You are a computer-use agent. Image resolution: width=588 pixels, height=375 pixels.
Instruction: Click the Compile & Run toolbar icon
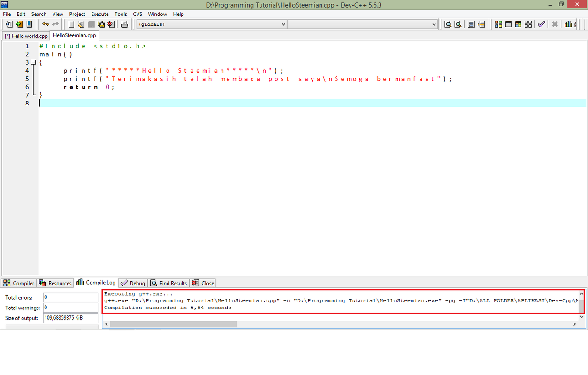point(518,24)
